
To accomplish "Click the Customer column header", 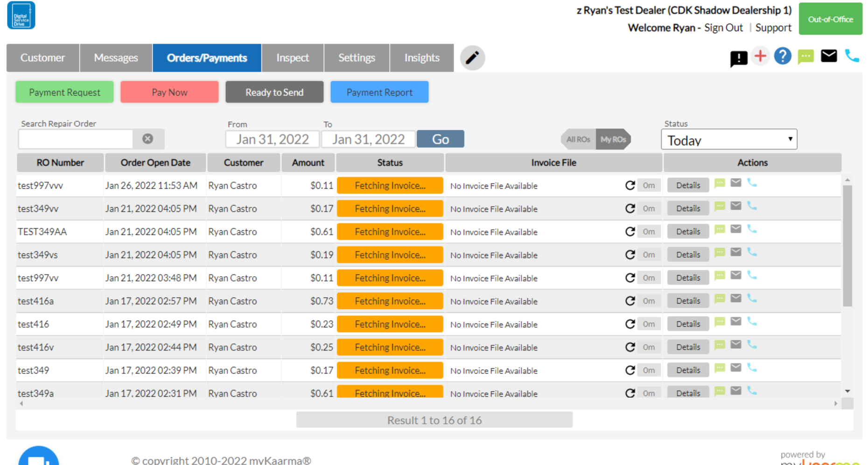I will [244, 162].
